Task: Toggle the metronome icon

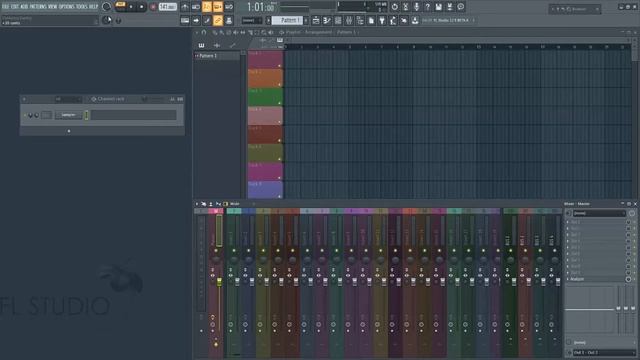Action: pyautogui.click(x=185, y=7)
